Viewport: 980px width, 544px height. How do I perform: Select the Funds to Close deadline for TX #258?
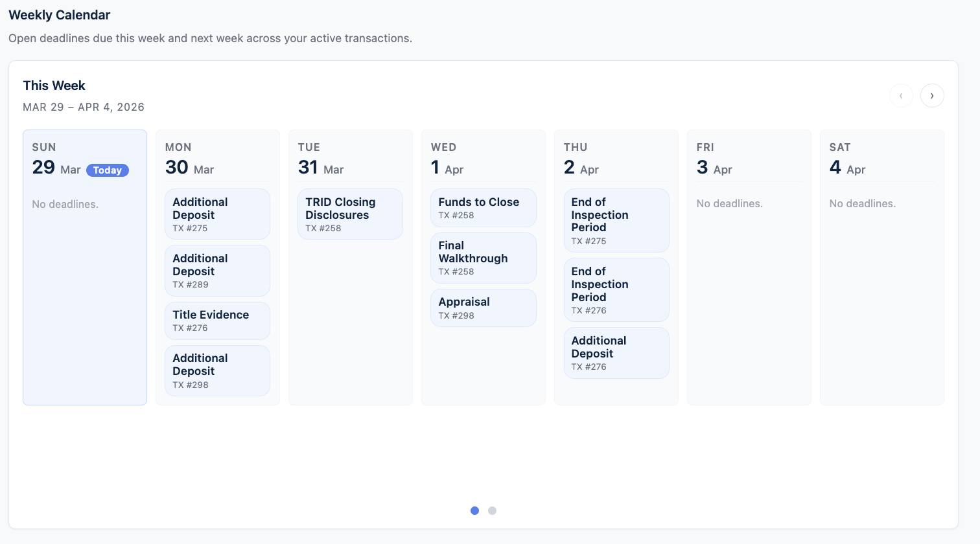[483, 207]
